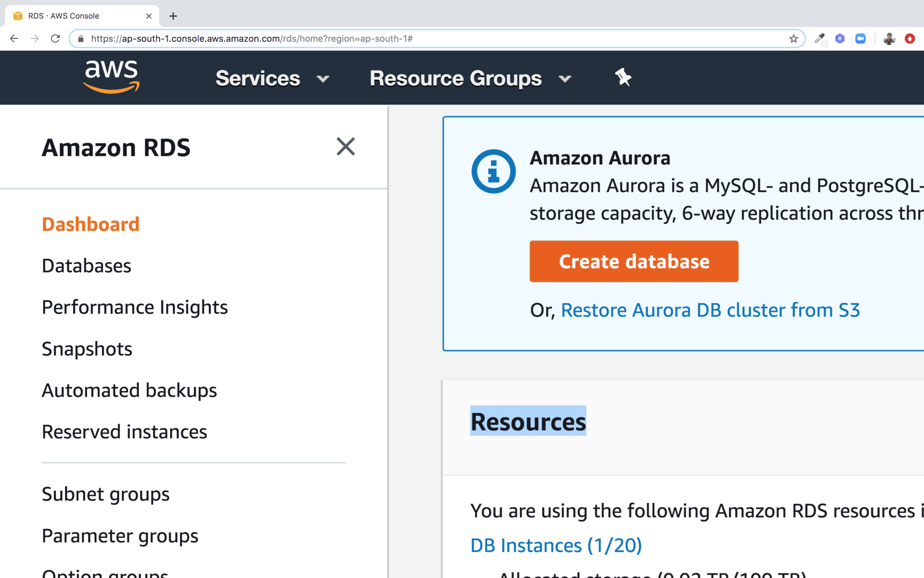The height and width of the screenshot is (578, 924).
Task: Click the eyedropper extension icon
Action: 819,39
